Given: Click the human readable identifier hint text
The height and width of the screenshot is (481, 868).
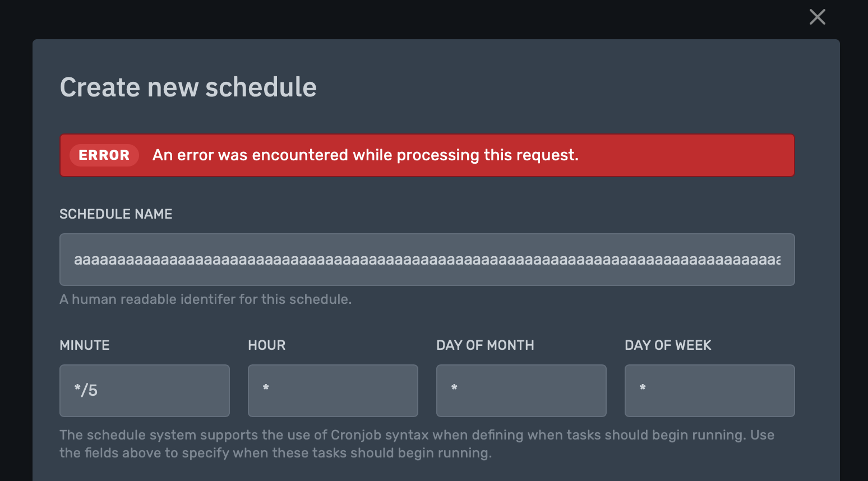Looking at the screenshot, I should 205,299.
